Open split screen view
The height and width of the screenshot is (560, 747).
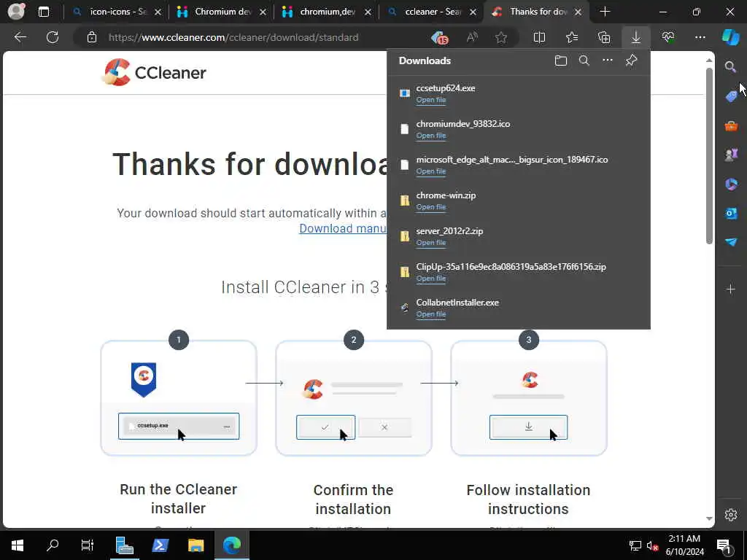coord(539,37)
